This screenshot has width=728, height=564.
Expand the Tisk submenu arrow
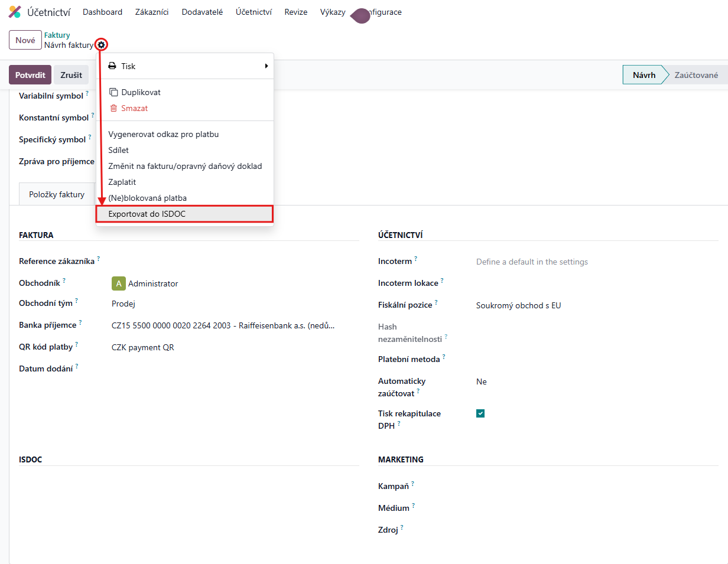[x=266, y=66]
